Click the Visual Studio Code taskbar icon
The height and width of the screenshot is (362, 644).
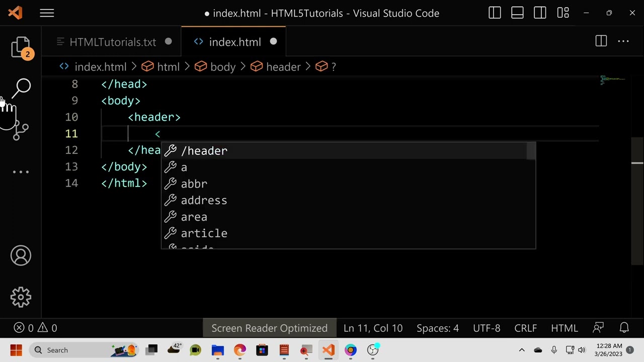pos(329,350)
